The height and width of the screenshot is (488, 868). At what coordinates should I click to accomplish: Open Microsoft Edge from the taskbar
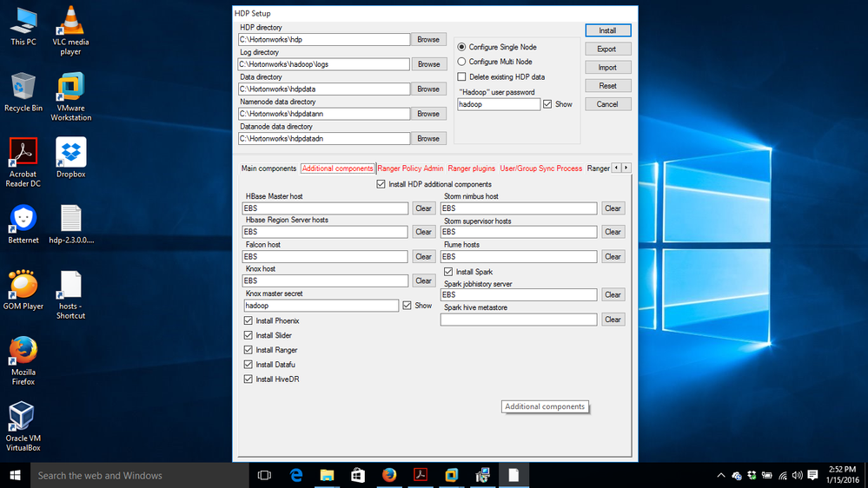click(296, 475)
